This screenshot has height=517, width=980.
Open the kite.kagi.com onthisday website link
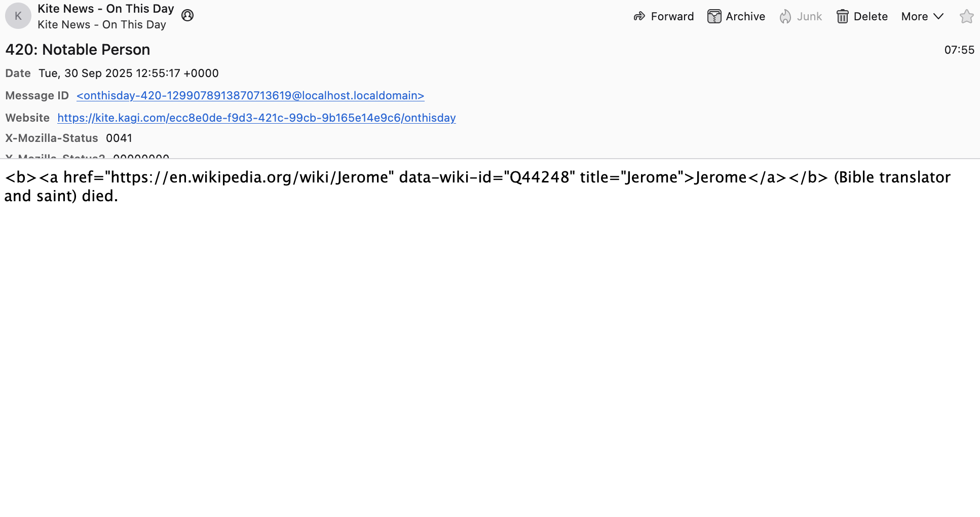click(x=256, y=118)
